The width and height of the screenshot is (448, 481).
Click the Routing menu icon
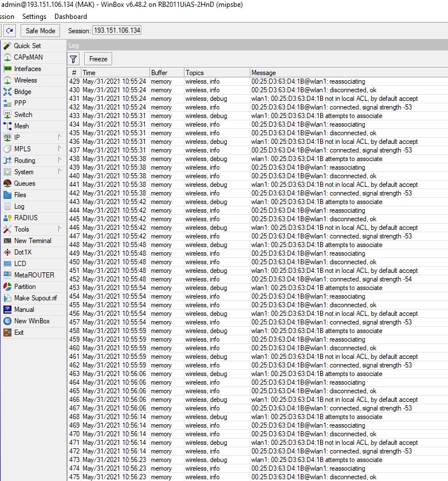coord(7,161)
